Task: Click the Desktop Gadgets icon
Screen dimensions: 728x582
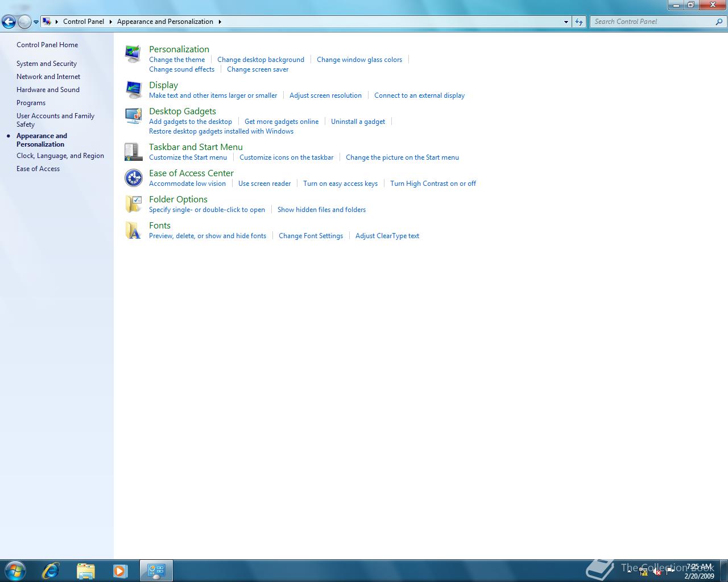Action: [133, 116]
